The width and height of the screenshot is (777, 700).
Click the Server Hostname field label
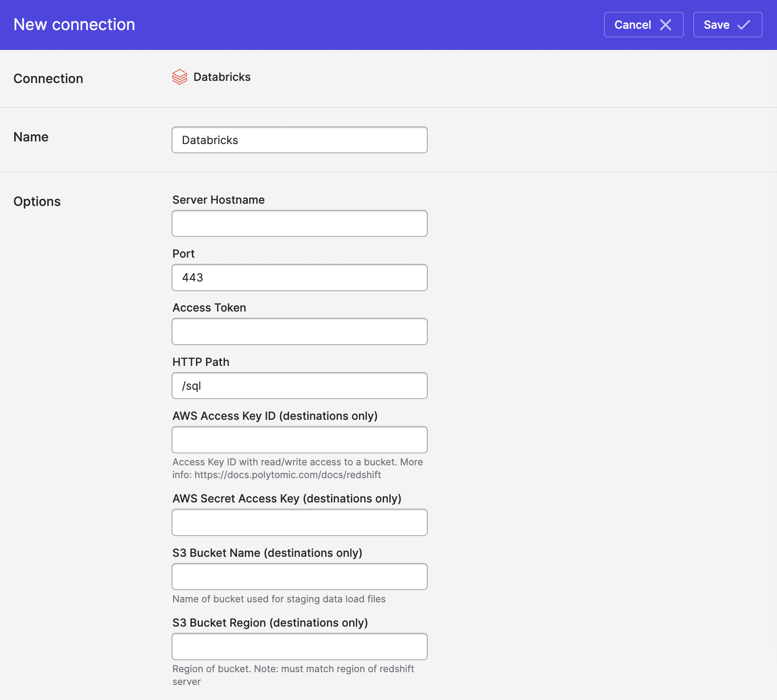[218, 200]
